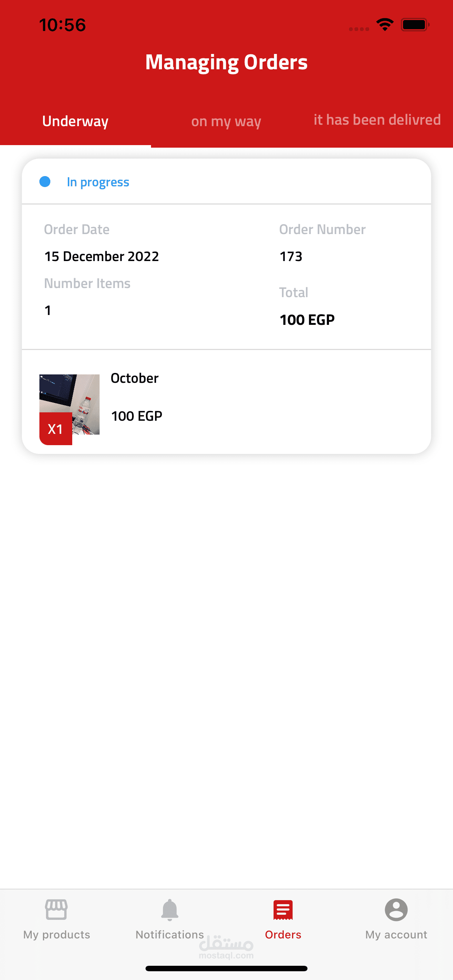The width and height of the screenshot is (453, 980).
Task: Tap the 10:56 clock in status bar
Action: (62, 25)
